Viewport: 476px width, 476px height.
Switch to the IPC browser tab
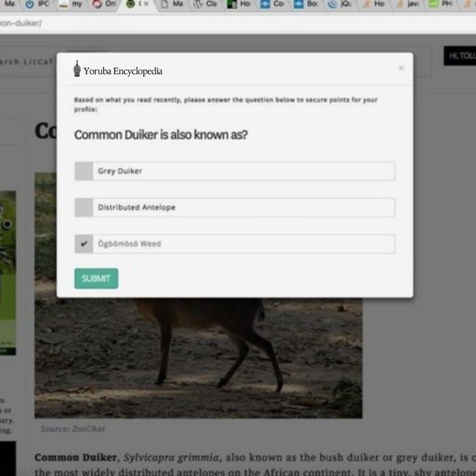tap(37, 4)
